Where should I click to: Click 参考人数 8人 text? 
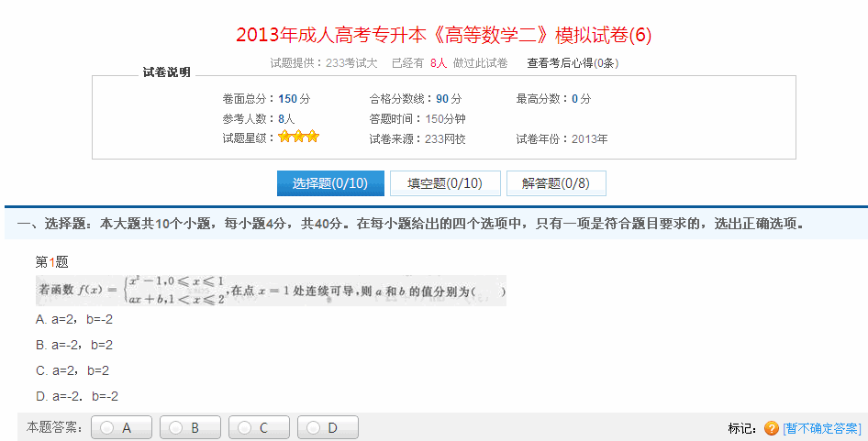[259, 119]
